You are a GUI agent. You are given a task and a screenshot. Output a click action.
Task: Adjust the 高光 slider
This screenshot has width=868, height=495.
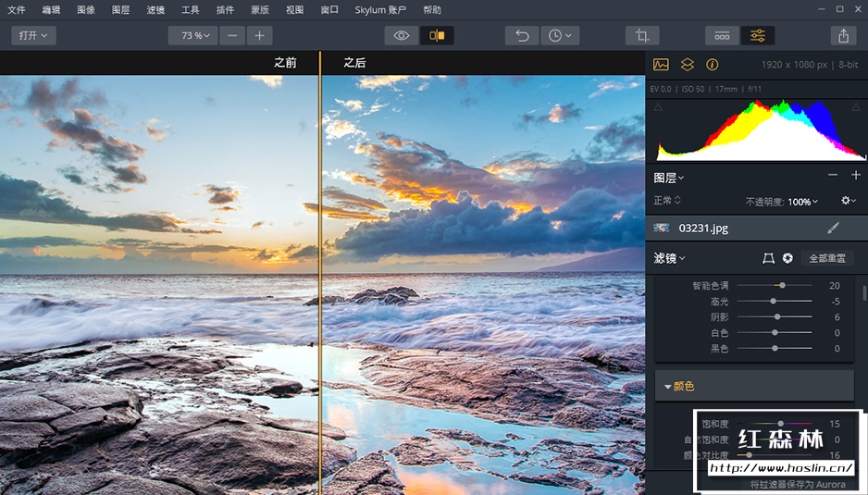[775, 302]
